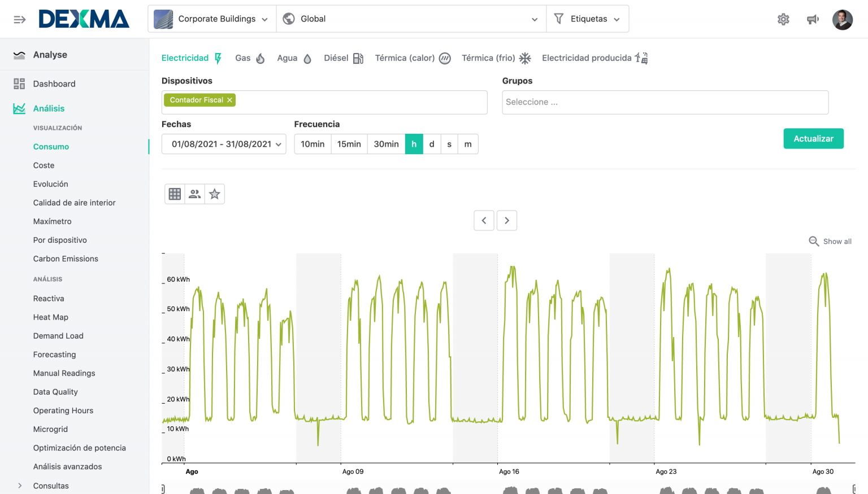Click the Actualizar button
Image resolution: width=868 pixels, height=494 pixels.
[x=813, y=138]
